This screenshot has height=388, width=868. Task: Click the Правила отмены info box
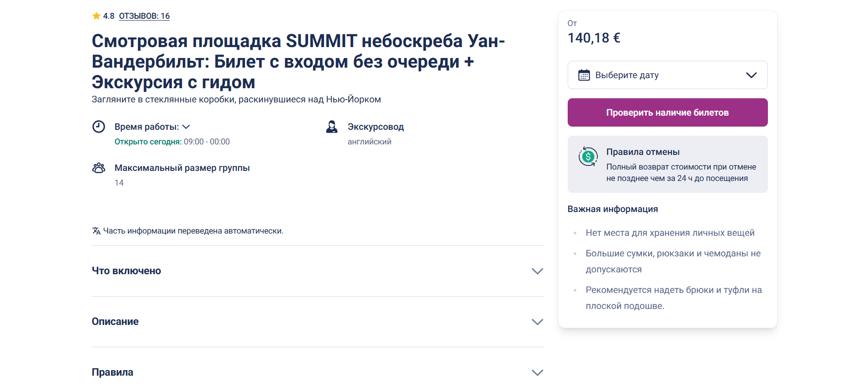(667, 164)
